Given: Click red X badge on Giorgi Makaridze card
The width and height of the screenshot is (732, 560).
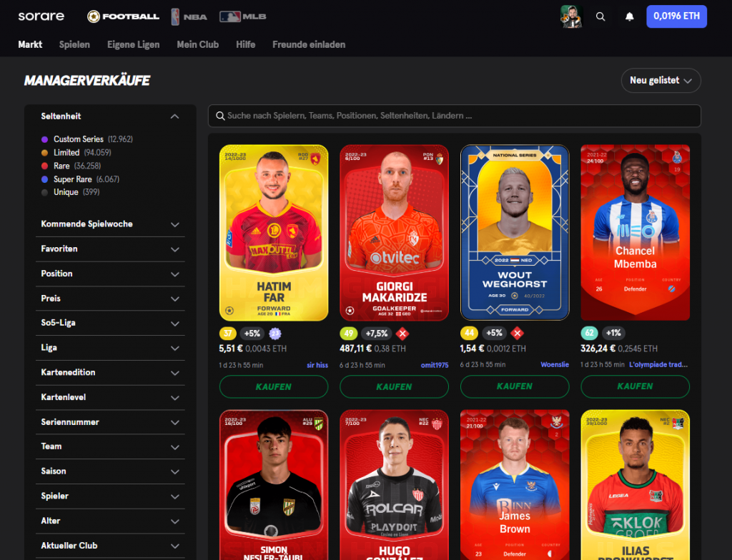Looking at the screenshot, I should point(402,333).
